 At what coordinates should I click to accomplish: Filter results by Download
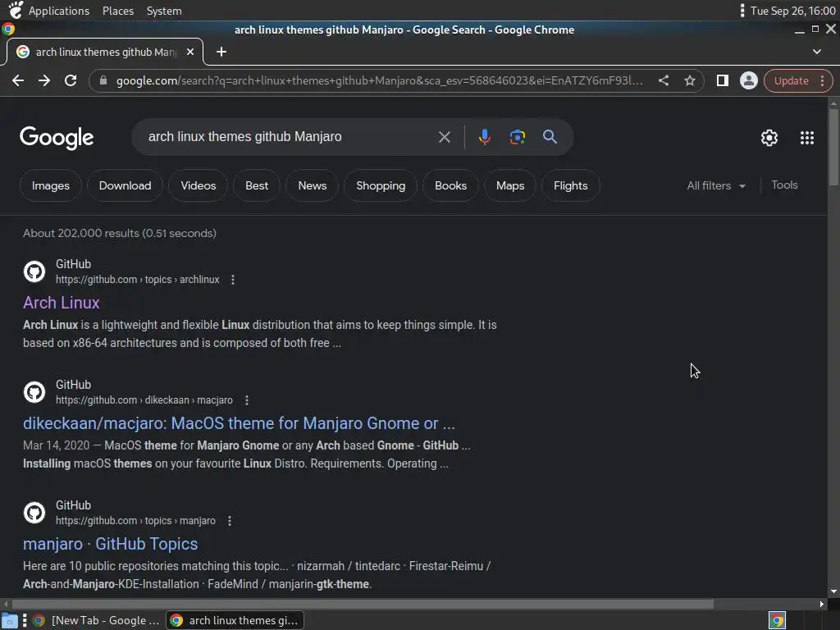tap(125, 185)
